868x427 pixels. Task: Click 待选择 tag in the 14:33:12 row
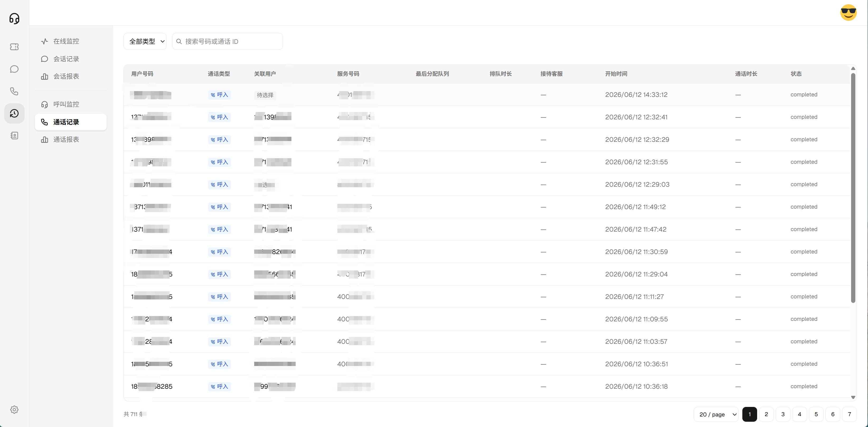(x=265, y=95)
